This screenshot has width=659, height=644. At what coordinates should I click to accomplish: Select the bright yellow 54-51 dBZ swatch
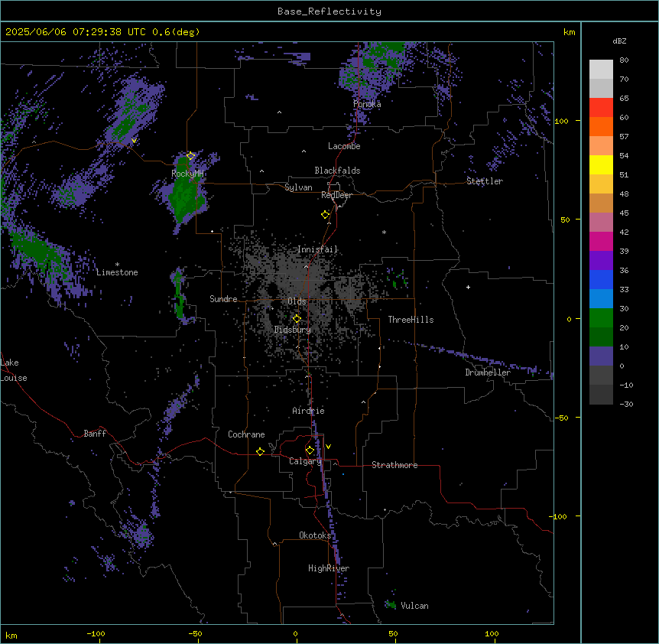601,164
